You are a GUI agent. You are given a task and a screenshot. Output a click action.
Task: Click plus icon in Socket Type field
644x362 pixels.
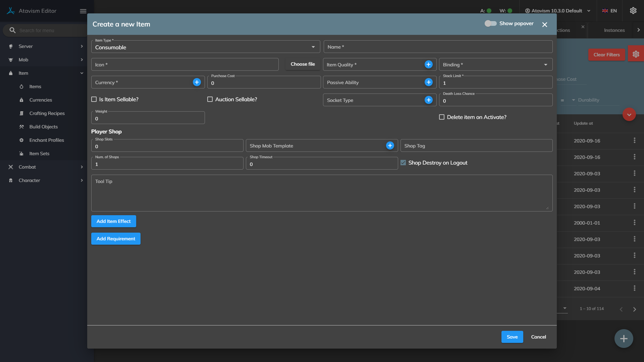[x=428, y=100]
